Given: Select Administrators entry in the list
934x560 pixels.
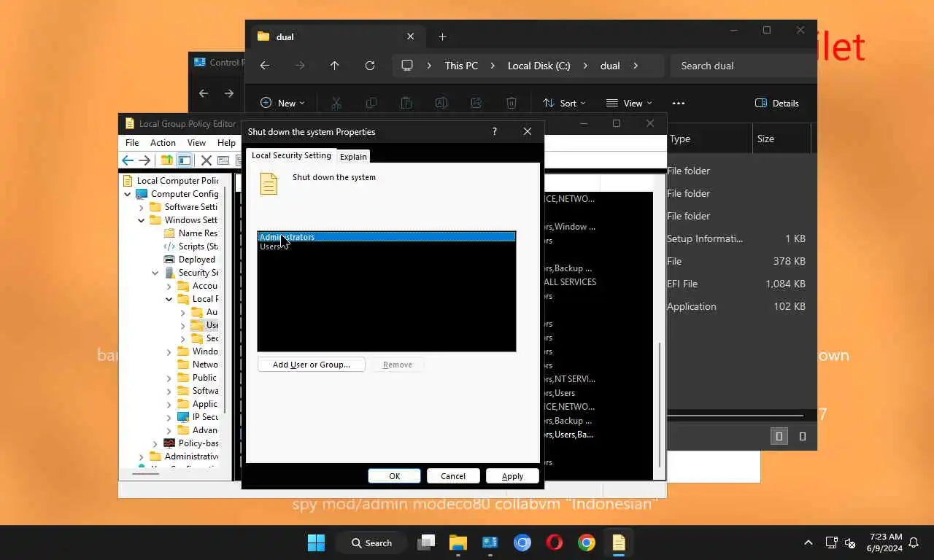Looking at the screenshot, I should 387,237.
